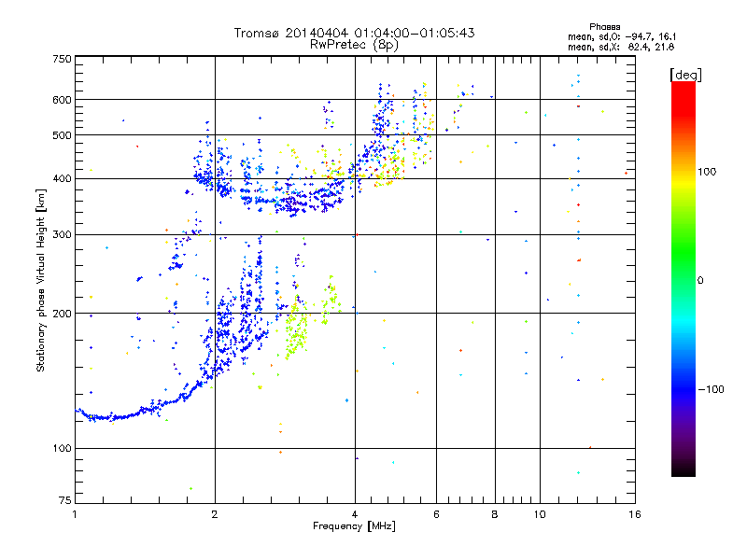Click the y-axis '600' tick label

click(x=62, y=100)
